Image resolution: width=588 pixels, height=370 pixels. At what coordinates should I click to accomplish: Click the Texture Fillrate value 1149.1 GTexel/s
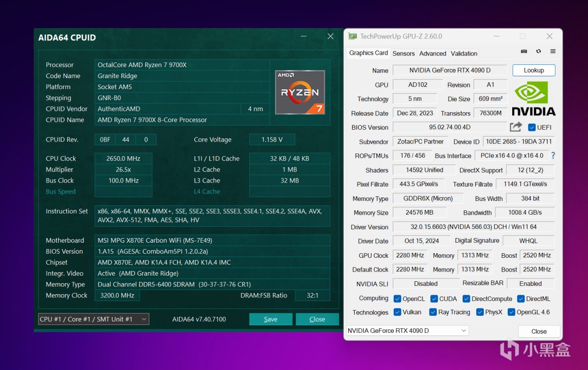pyautogui.click(x=526, y=184)
